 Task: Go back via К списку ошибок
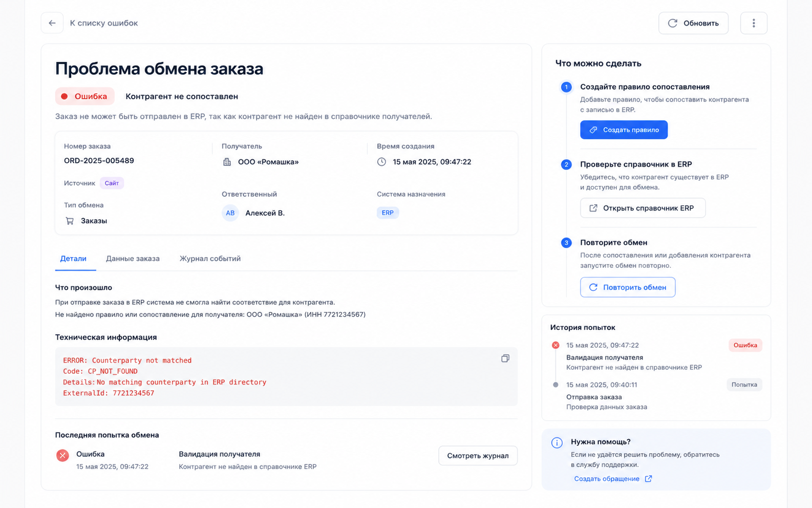pyautogui.click(x=104, y=23)
